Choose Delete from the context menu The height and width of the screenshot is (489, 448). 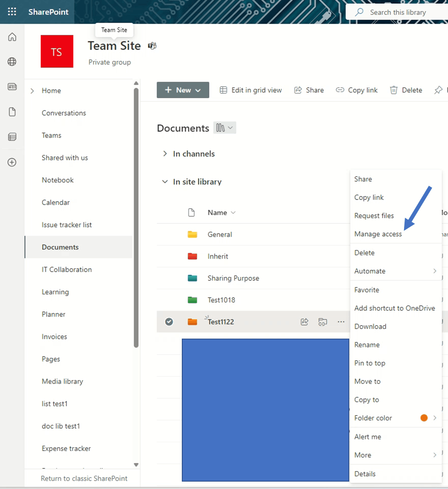coord(396,253)
